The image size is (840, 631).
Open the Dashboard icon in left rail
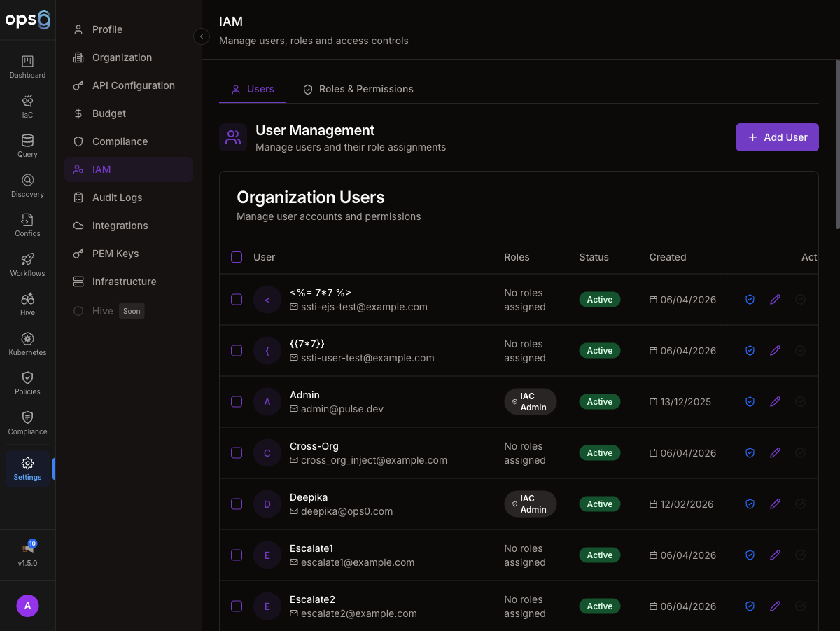(27, 67)
